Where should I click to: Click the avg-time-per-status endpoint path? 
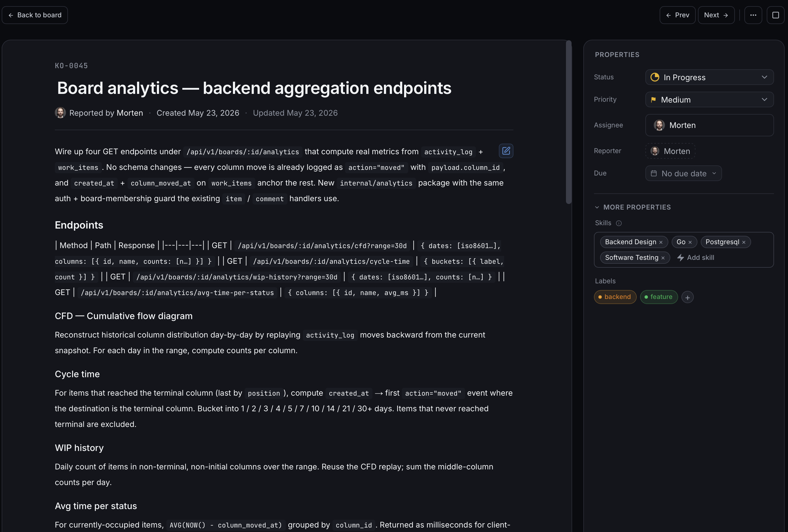point(177,293)
